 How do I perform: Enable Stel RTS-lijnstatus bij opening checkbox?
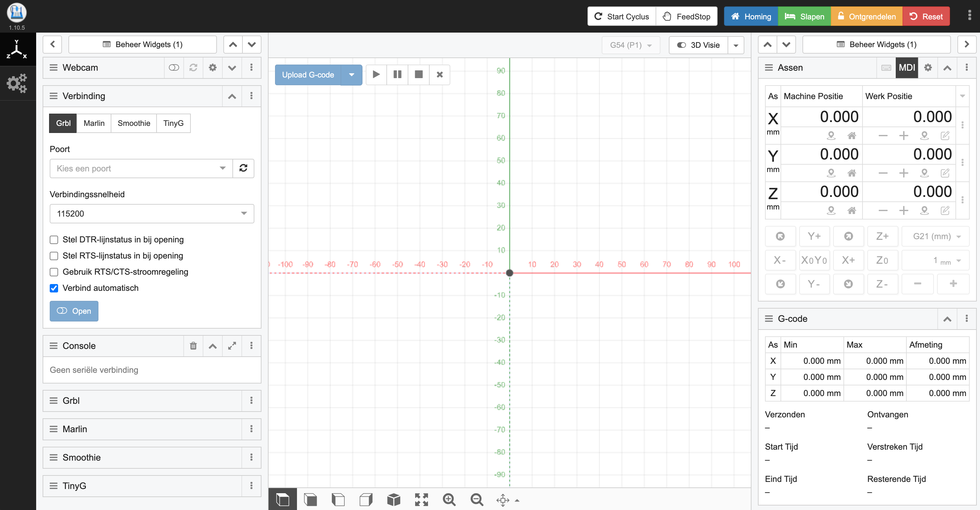point(54,256)
